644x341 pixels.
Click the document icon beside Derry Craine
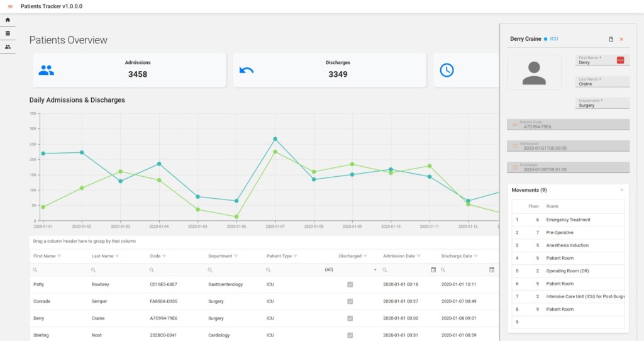click(611, 39)
